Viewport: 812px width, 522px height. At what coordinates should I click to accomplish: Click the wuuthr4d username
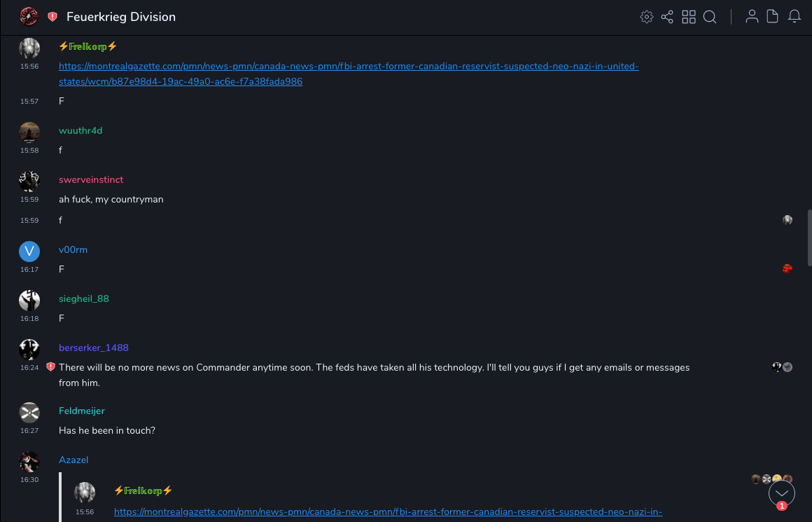[x=80, y=131]
